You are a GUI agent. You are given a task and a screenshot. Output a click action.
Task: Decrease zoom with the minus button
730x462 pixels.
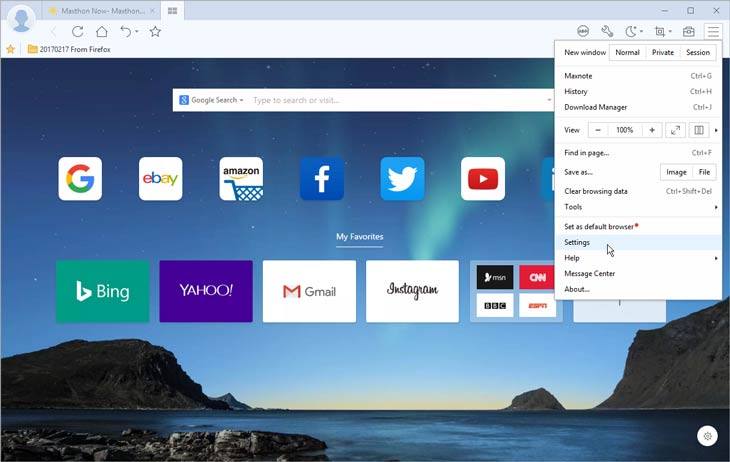(x=598, y=130)
